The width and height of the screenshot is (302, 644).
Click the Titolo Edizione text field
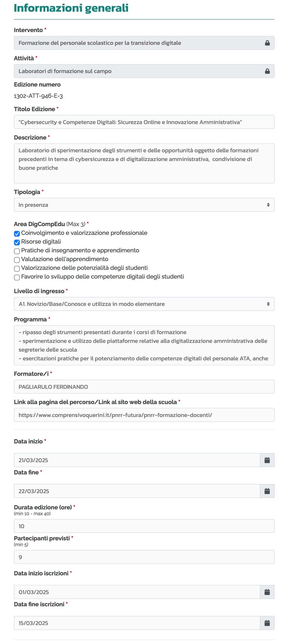(x=144, y=122)
